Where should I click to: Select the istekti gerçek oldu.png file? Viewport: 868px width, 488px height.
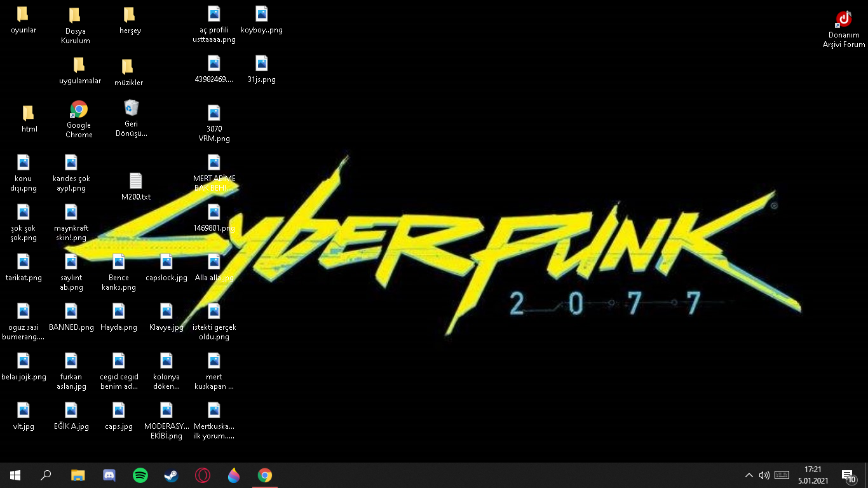(214, 322)
